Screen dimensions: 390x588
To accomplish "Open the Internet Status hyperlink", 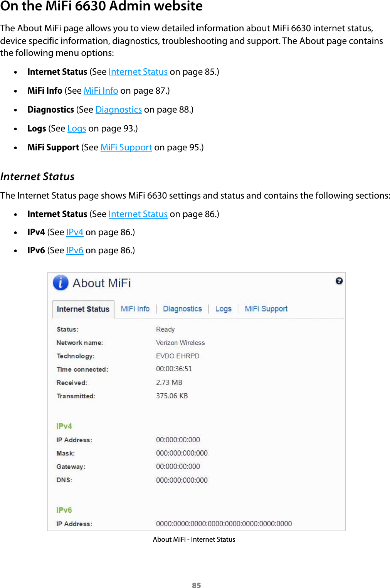I will coord(138,72).
